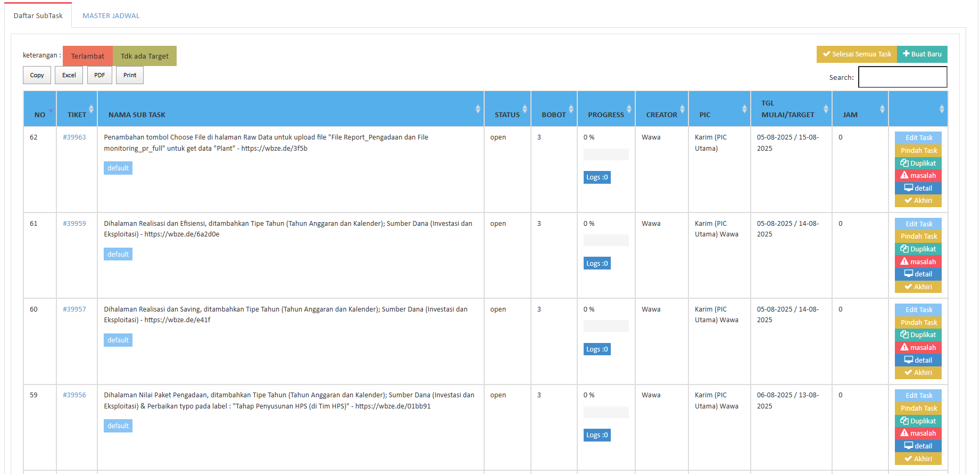
Task: Open detail for ticket #39957
Action: (918, 360)
